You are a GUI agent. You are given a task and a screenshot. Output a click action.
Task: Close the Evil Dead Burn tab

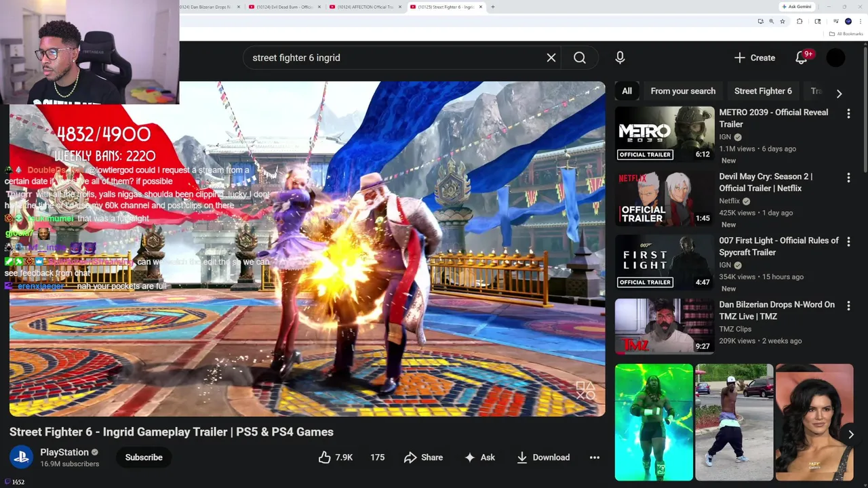pos(319,7)
